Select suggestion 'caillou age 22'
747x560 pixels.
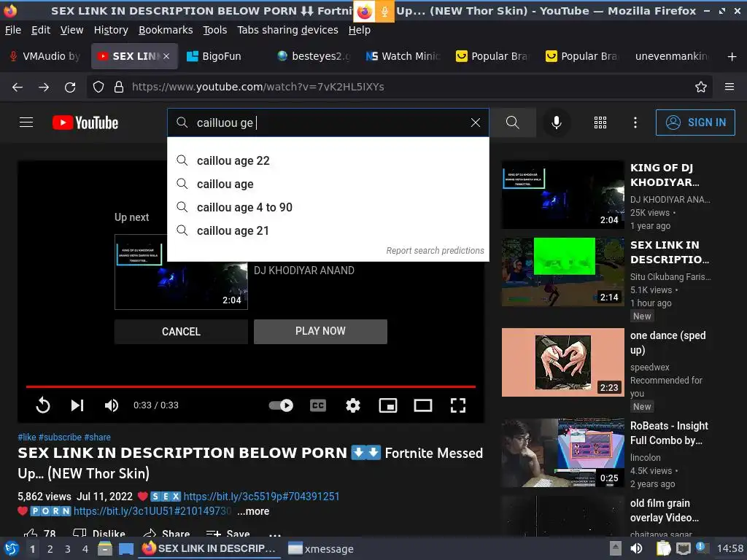point(328,160)
